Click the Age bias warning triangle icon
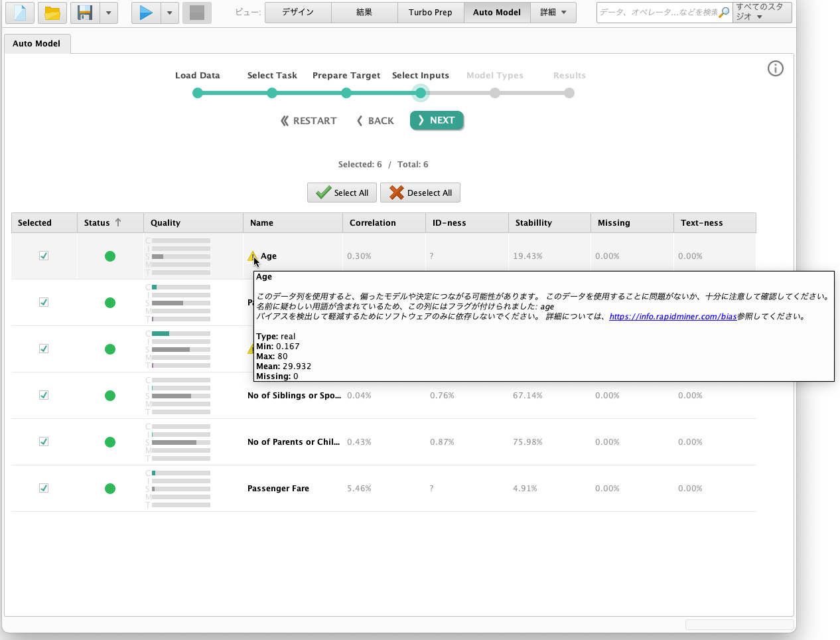 tap(252, 256)
